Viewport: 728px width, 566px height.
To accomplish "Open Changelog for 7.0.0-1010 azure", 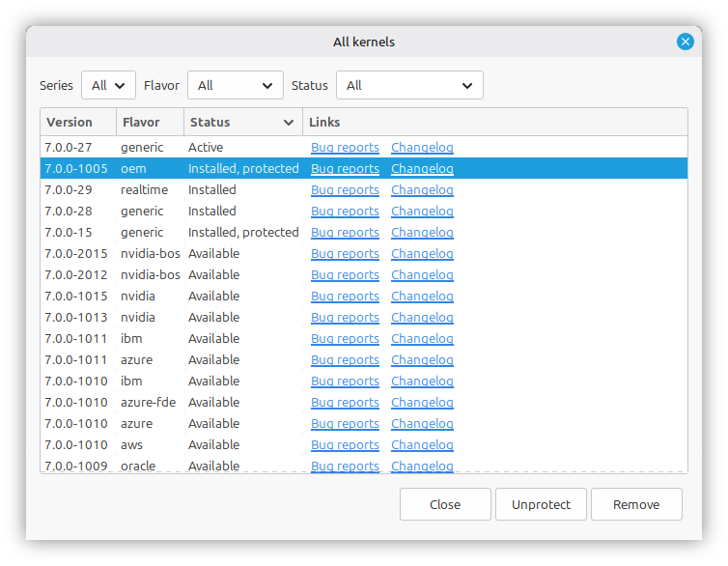I will 422,424.
